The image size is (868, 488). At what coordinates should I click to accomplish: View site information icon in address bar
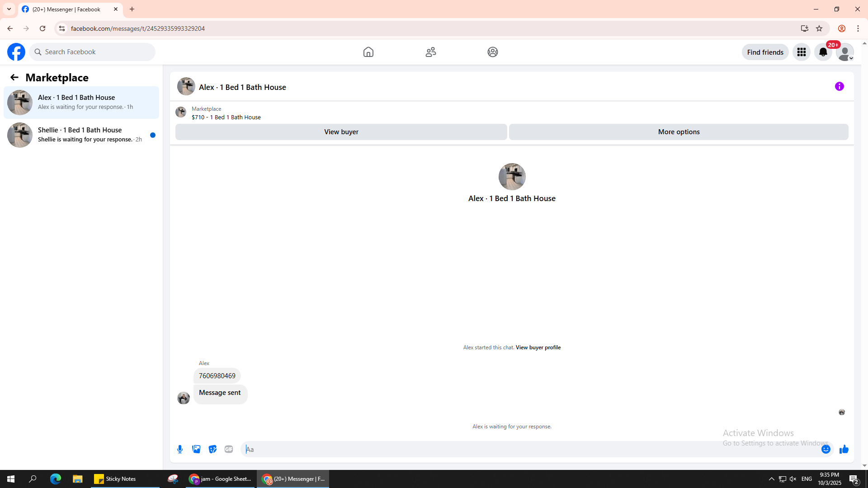62,28
